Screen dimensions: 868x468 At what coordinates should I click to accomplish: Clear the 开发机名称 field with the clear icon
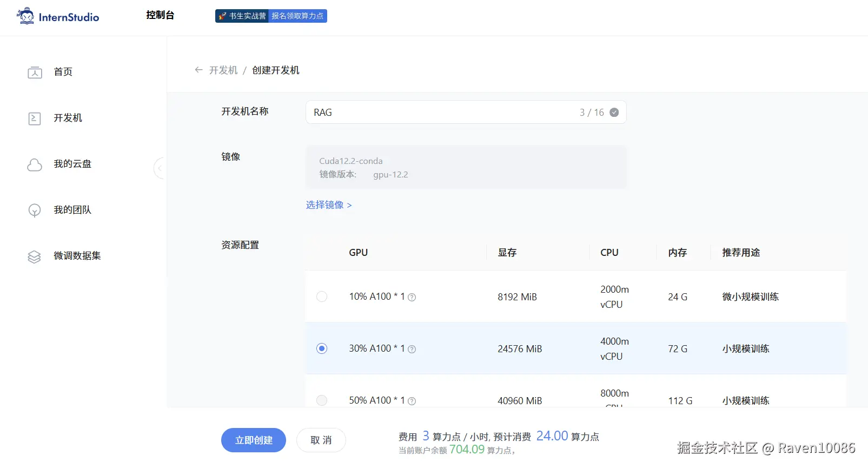point(614,113)
